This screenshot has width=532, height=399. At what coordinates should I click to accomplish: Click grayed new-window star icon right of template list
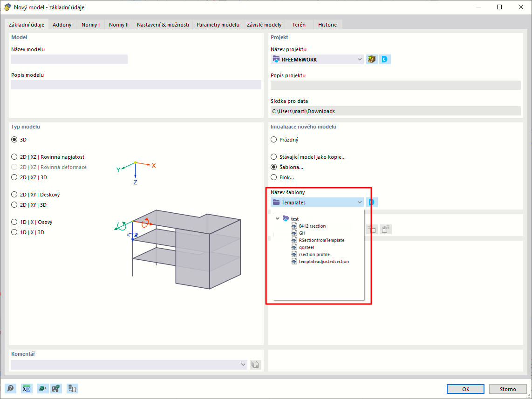tap(372, 229)
